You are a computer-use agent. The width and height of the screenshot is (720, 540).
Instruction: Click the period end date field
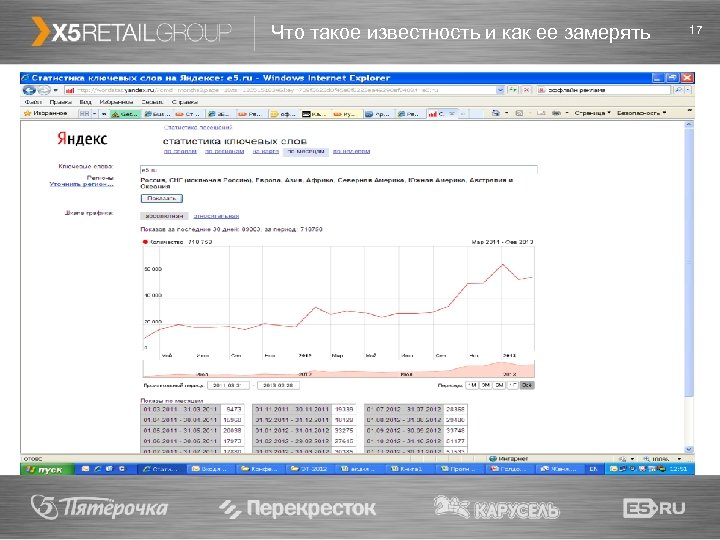(x=278, y=385)
